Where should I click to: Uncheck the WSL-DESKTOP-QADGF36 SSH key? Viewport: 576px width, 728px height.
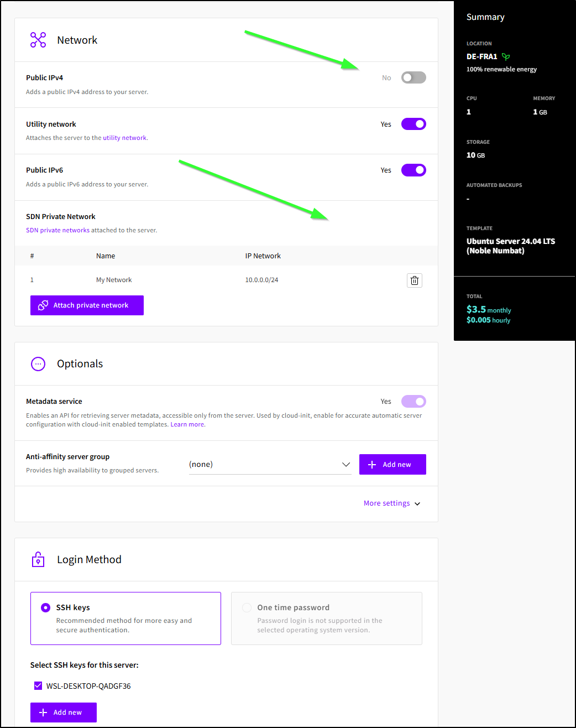tap(38, 686)
